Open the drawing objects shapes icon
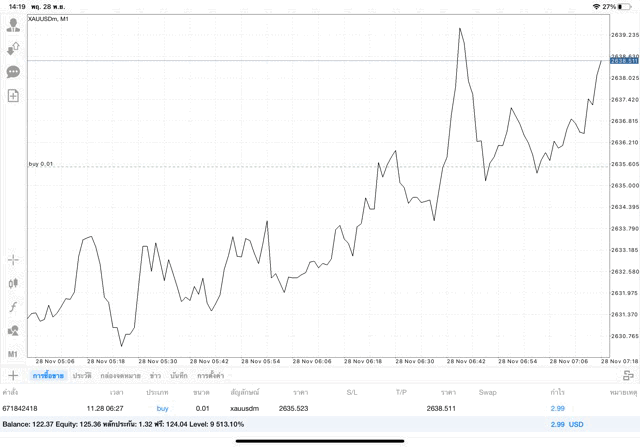This screenshot has height=447, width=640. point(13,330)
